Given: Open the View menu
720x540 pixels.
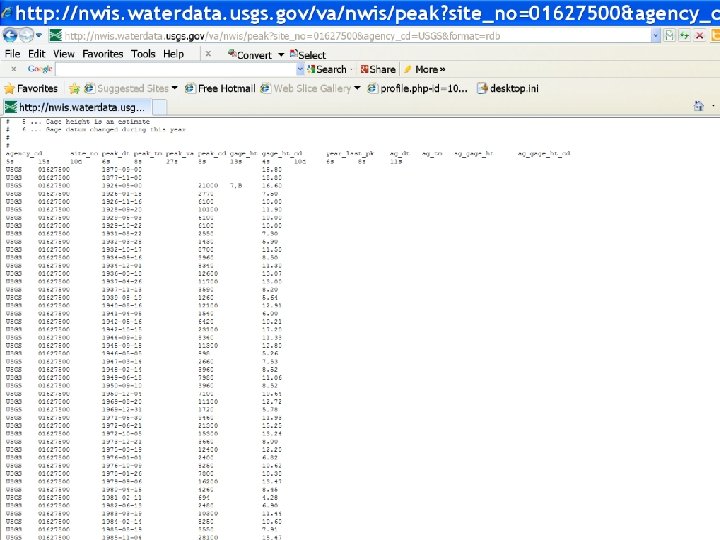Looking at the screenshot, I should coord(63,54).
